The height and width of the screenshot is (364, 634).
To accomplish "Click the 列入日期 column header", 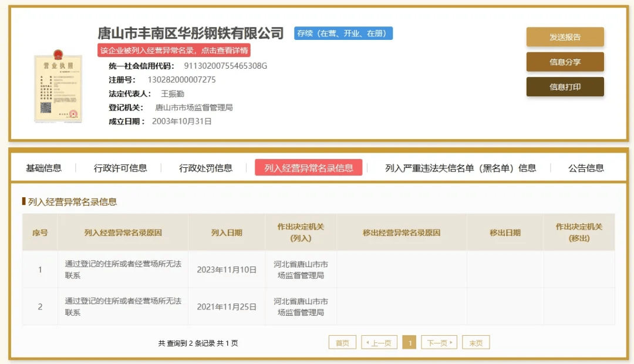I will tap(227, 232).
